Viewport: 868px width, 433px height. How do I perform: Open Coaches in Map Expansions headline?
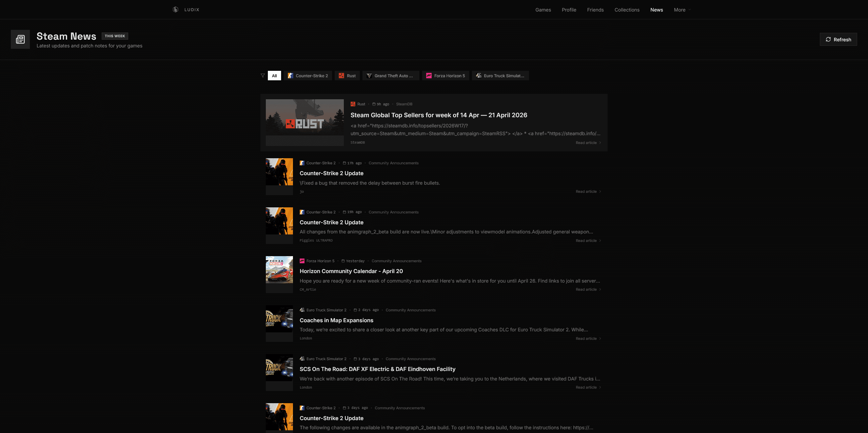tap(336, 320)
